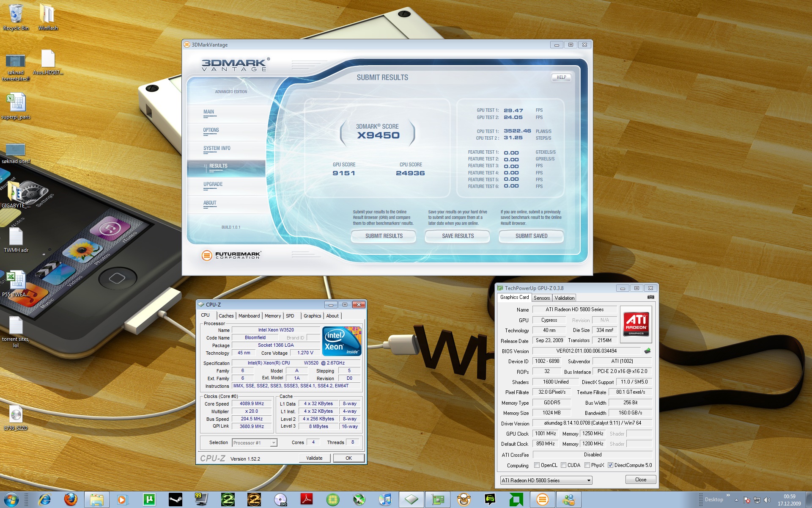Open Windows Explorer from the taskbar
The height and width of the screenshot is (508, 812).
pos(97,500)
